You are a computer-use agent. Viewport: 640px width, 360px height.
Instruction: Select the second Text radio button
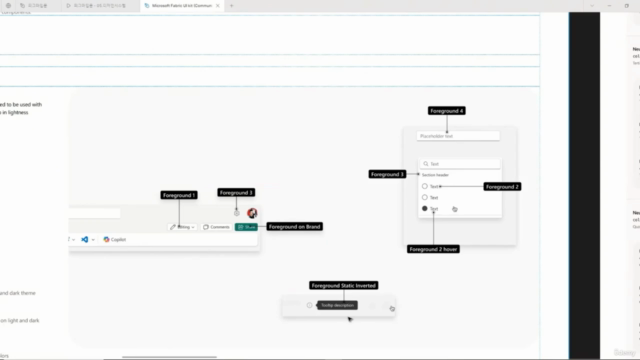point(425,197)
